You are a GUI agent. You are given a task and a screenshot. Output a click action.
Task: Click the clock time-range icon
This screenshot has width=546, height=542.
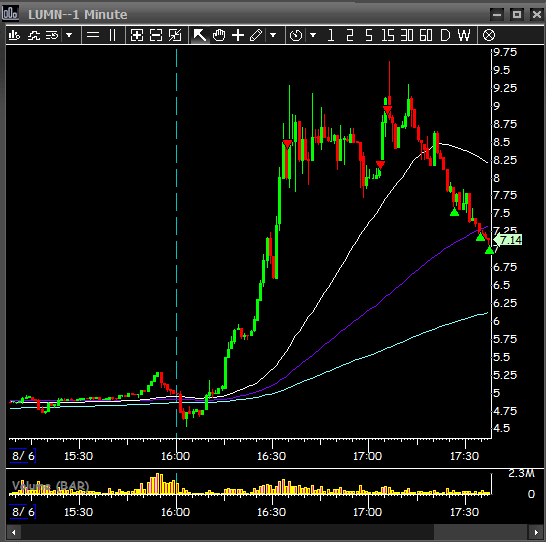tap(296, 35)
